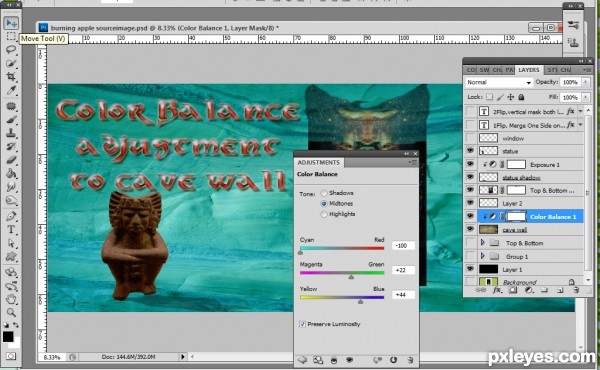The width and height of the screenshot is (600, 370).
Task: Select the Eraser tool
Action: click(x=11, y=160)
